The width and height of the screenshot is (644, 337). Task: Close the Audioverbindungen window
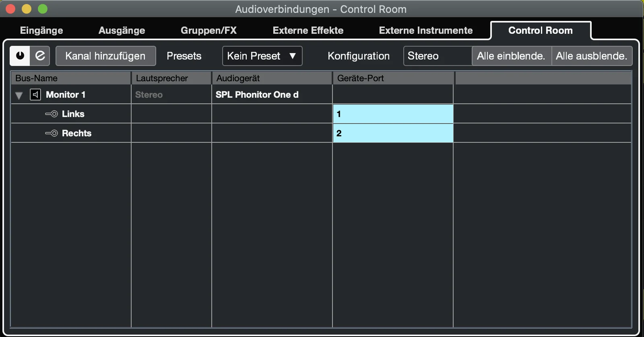tap(10, 8)
